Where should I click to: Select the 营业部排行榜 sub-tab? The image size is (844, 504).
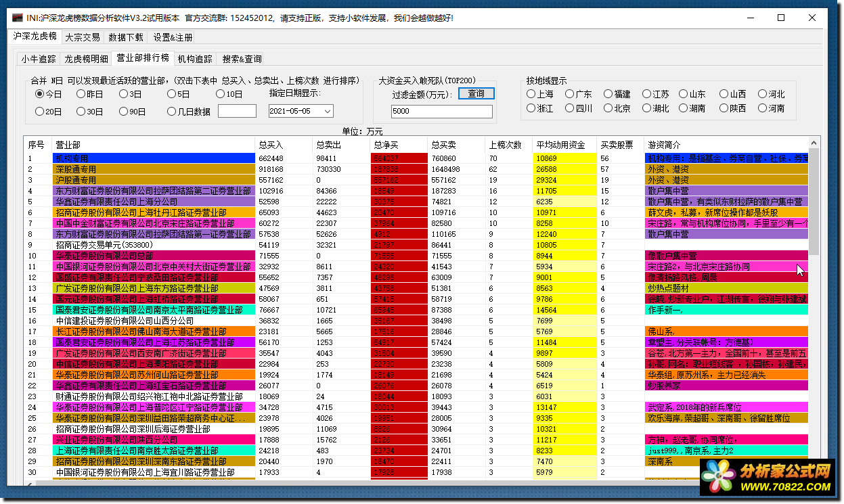(x=143, y=58)
